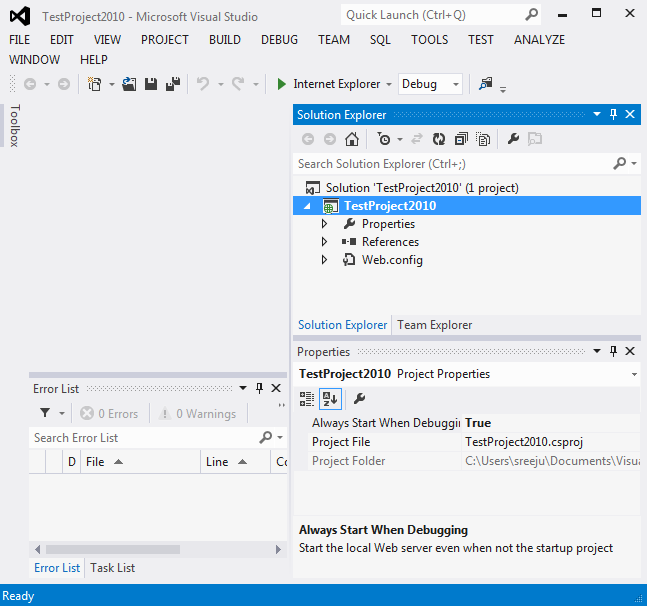Click the Search Solution Explorer field
The height and width of the screenshot is (606, 647).
(x=467, y=164)
